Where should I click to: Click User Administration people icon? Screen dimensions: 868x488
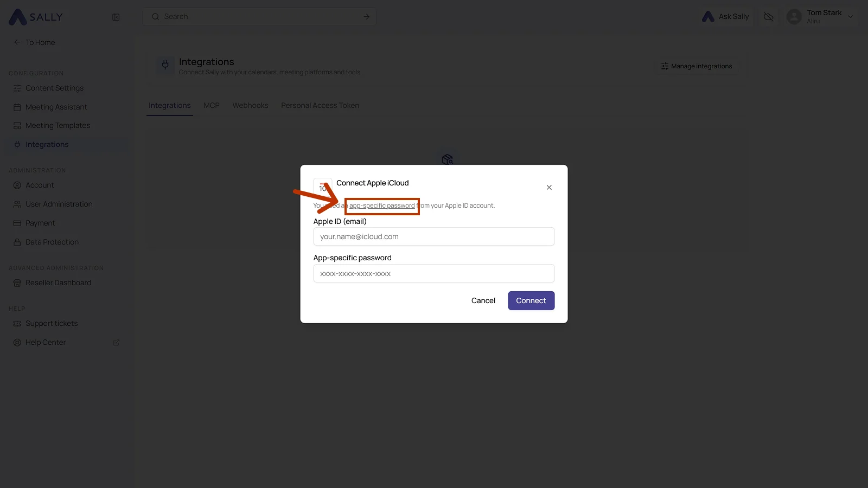(x=17, y=204)
